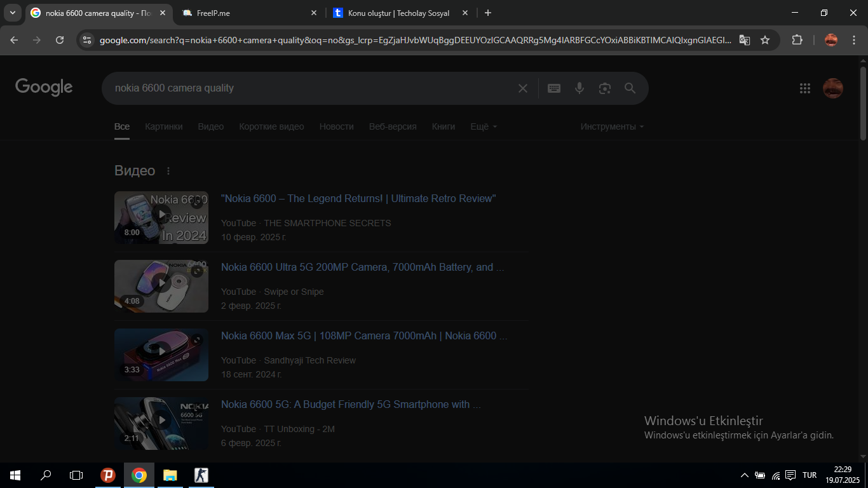Viewport: 868px width, 488px height.
Task: Expand preview on the 8:00 video thumbnail
Action: tap(197, 203)
